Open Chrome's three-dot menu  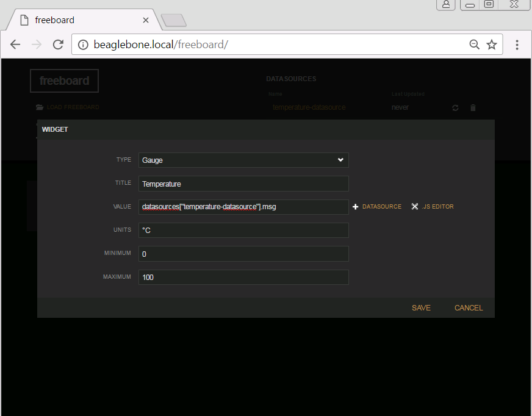click(x=517, y=45)
